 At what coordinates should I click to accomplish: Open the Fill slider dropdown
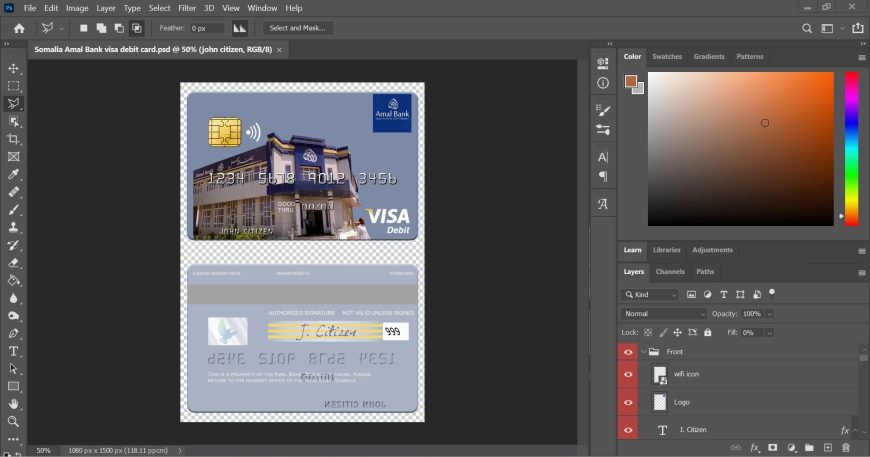[x=770, y=333]
